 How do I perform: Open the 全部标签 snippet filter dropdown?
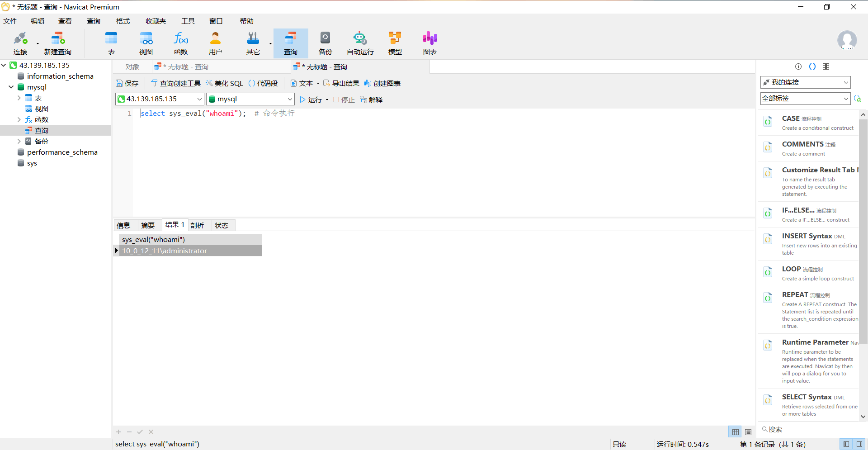pos(845,99)
